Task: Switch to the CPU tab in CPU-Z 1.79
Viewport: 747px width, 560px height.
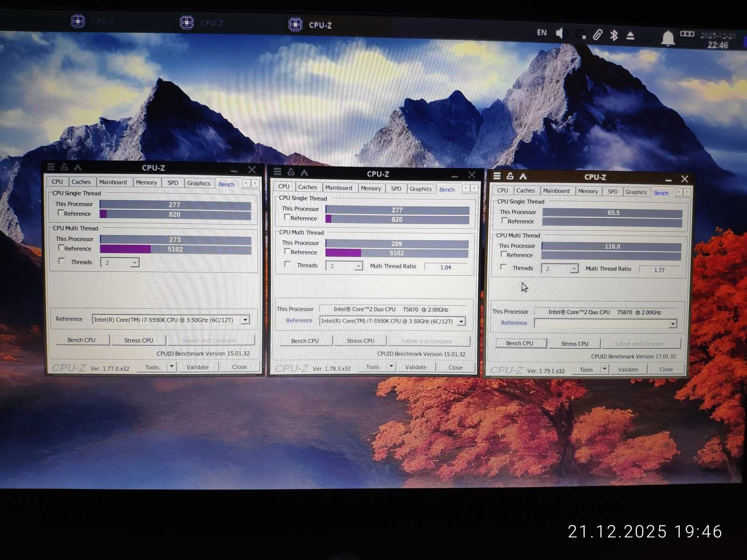Action: click(502, 190)
